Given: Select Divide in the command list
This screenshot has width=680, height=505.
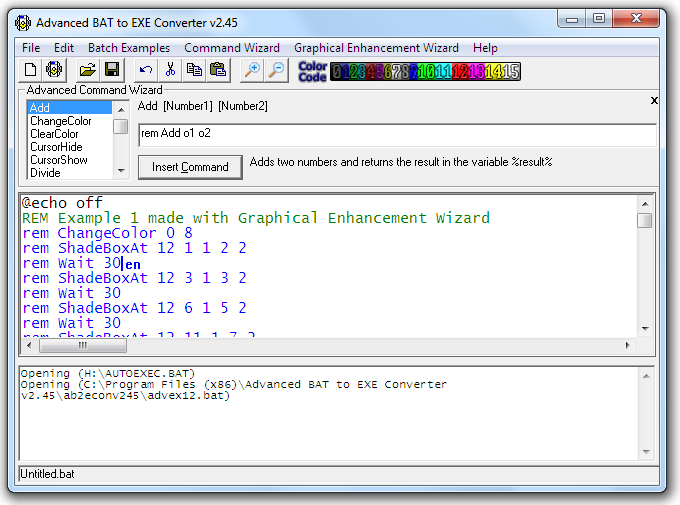Looking at the screenshot, I should coord(70,173).
